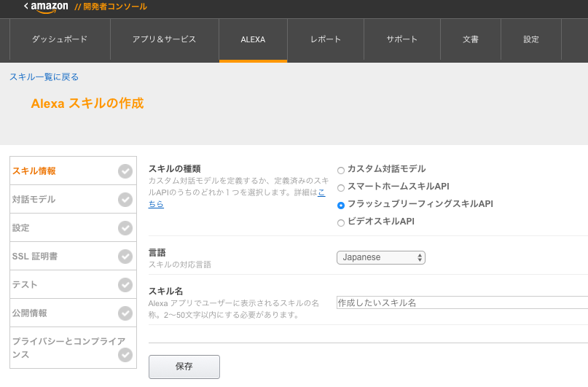Click the checkmark icon beside スキル情報
588x387 pixels.
coord(125,171)
